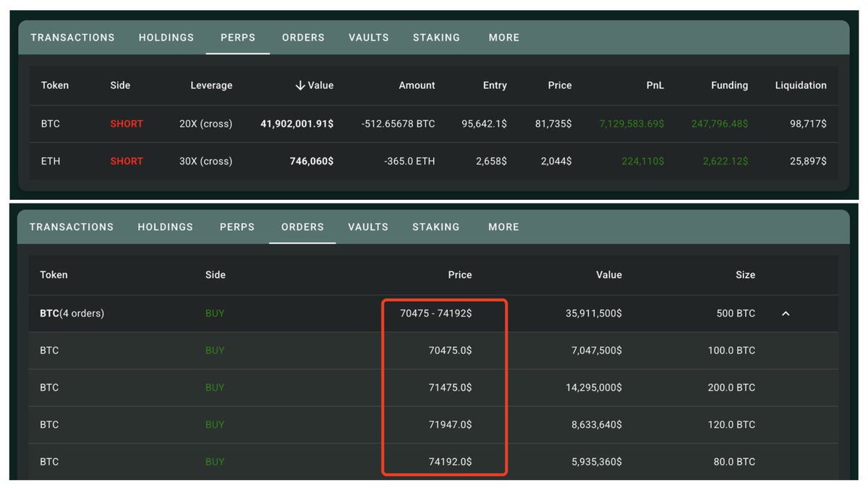Select the BTC token in the perps row
Viewport: 868px width, 488px height.
tap(51, 124)
